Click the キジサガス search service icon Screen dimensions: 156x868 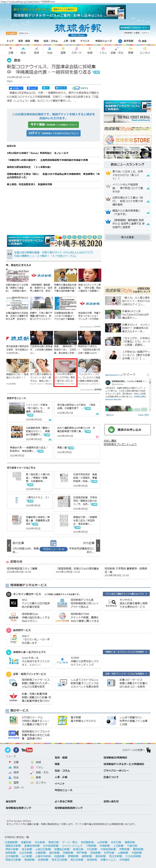click(111, 603)
